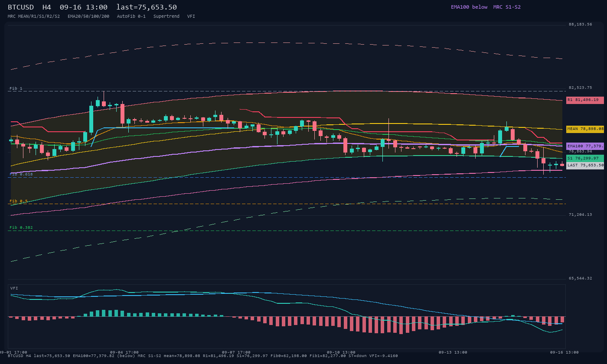
Task: Click the 'MRC MEAN/R1/S1/R2/S2' indicator legend
Action: pos(34,16)
